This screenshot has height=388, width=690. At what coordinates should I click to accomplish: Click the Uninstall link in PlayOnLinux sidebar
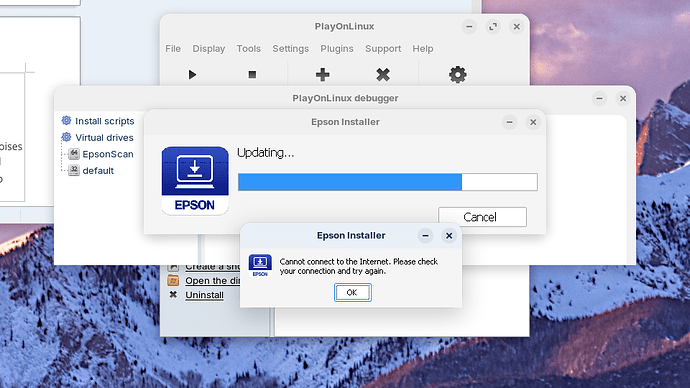pos(204,295)
